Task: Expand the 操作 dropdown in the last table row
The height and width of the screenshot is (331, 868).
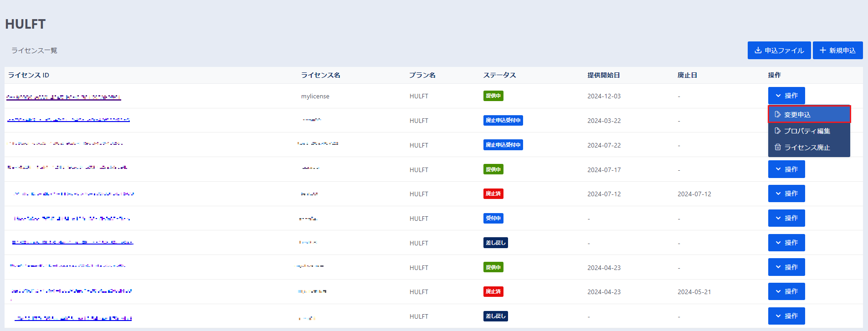Action: point(786,316)
